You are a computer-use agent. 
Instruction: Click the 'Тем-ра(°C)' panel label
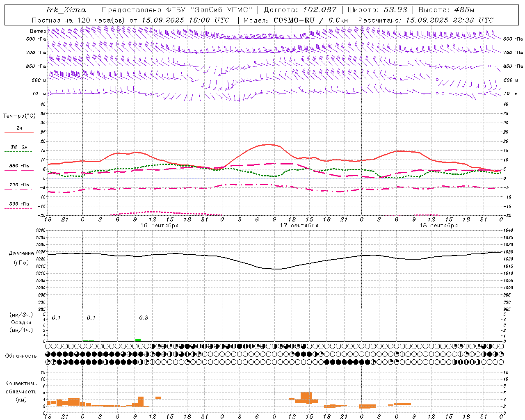[19, 116]
